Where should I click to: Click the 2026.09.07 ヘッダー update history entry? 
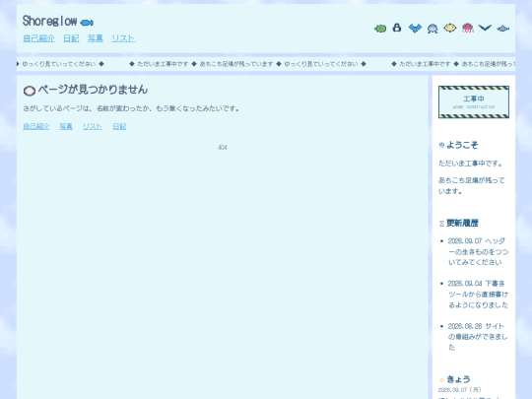pyautogui.click(x=478, y=251)
